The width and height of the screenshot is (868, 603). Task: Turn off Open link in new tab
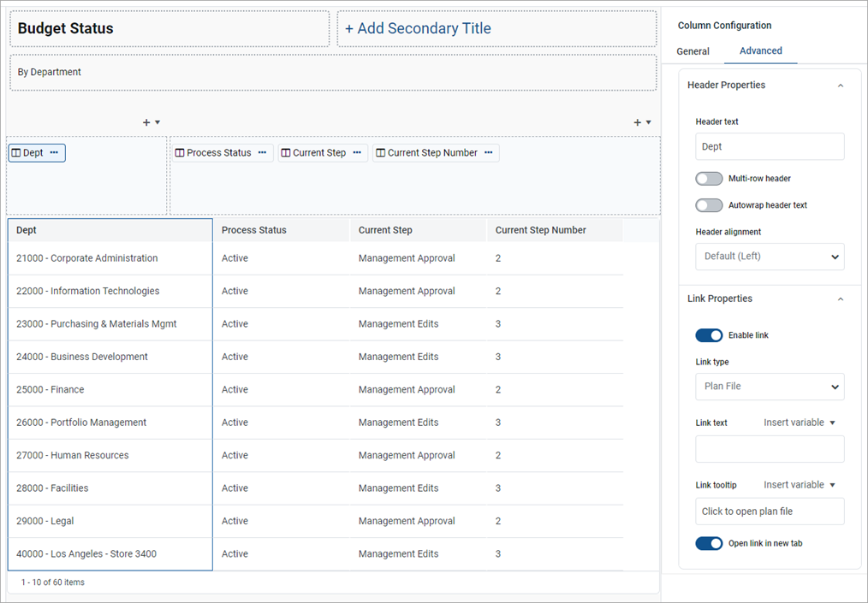coord(709,543)
